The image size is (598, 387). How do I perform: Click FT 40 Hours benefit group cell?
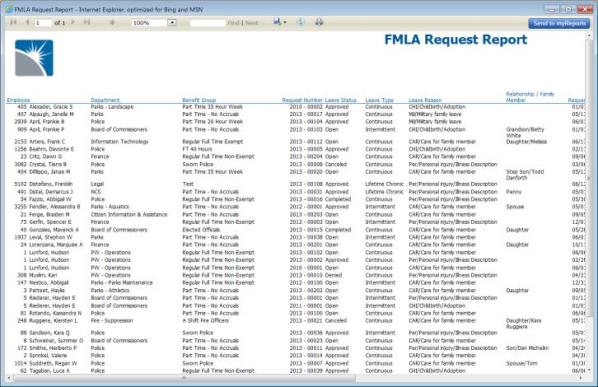tap(197, 149)
